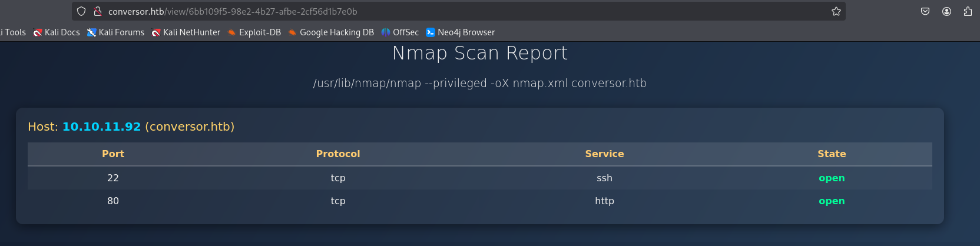Open the Firefox account icon

tap(946, 11)
